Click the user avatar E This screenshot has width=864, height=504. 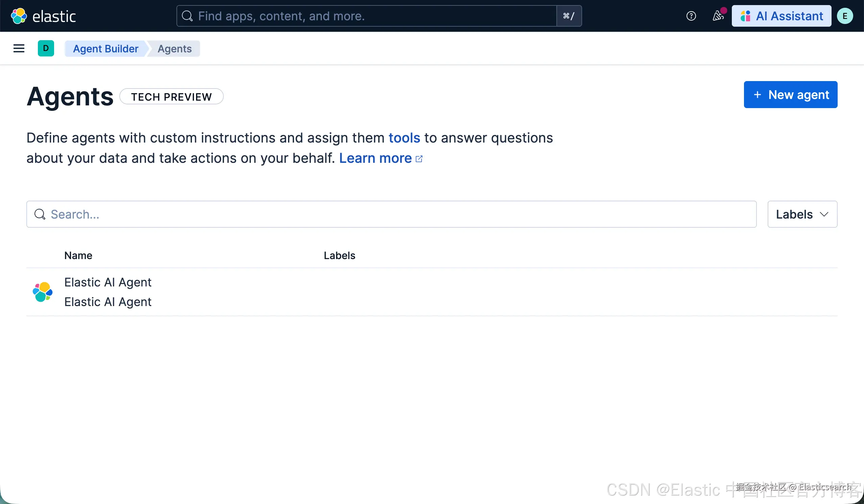(x=844, y=16)
